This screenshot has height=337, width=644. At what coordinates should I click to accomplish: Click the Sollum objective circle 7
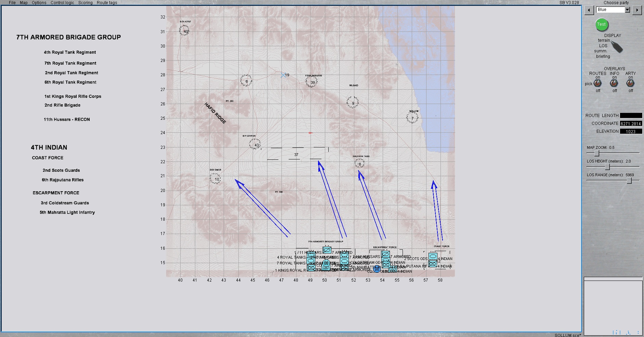(x=412, y=118)
